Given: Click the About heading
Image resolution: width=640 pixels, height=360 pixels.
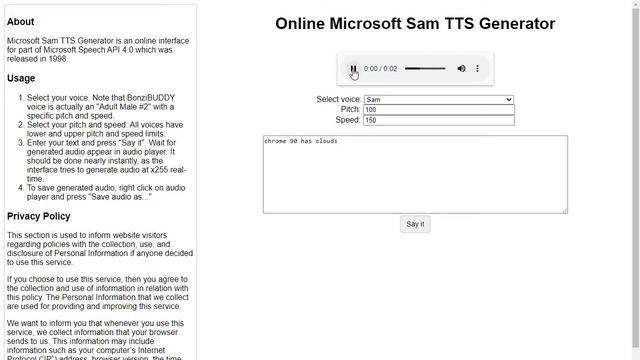Looking at the screenshot, I should coord(20,22).
